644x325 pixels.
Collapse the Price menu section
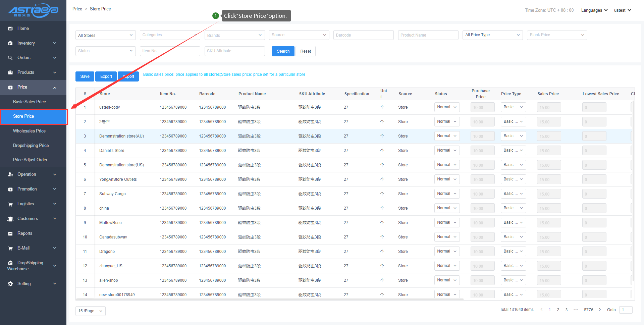tap(55, 88)
